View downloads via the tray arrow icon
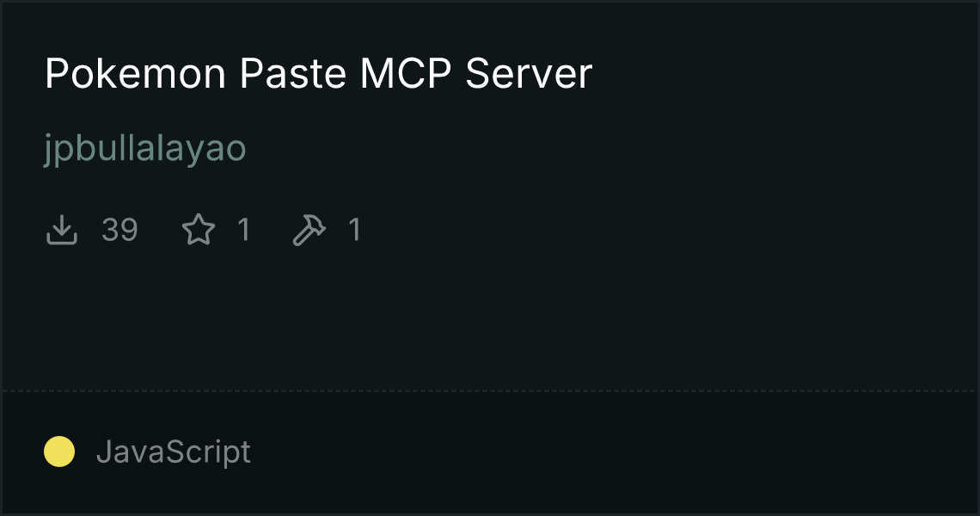This screenshot has width=980, height=516. [62, 230]
